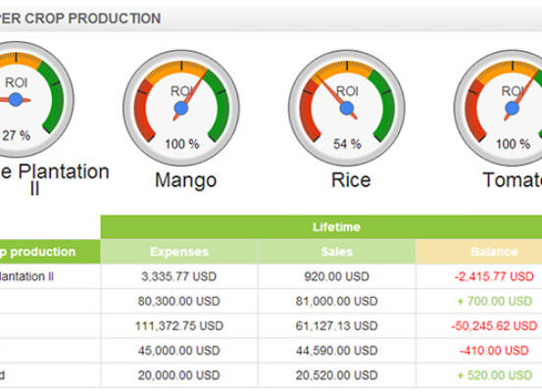The height and width of the screenshot is (392, 542).
Task: Click the 45,000.00 USD expenses cell
Action: (x=179, y=351)
